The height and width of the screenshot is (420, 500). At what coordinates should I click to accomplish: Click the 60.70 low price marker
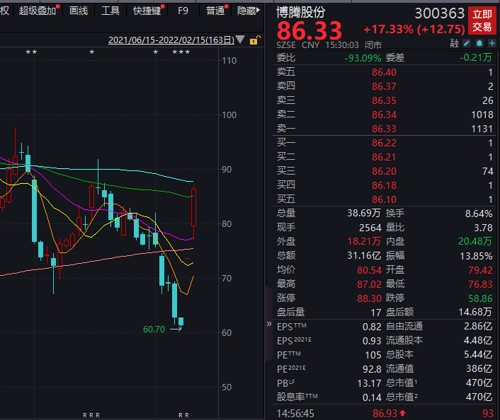(x=154, y=329)
